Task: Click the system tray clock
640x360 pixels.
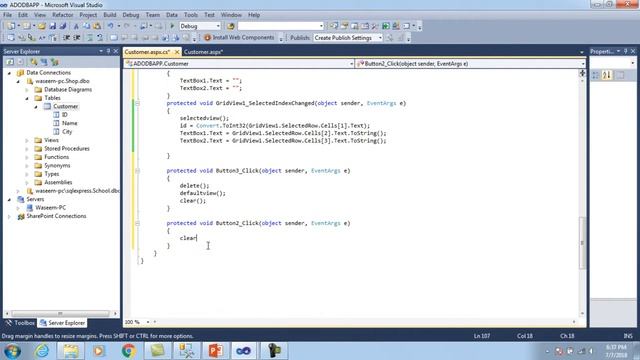Action: [x=616, y=351]
